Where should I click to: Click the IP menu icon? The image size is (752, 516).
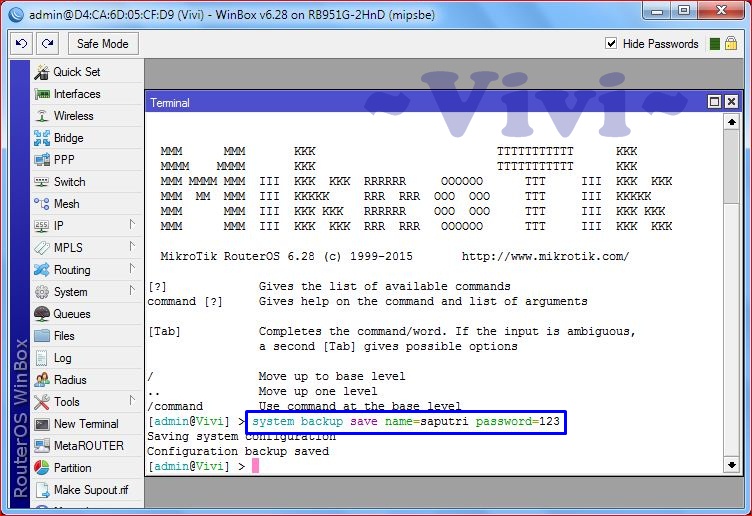point(42,226)
